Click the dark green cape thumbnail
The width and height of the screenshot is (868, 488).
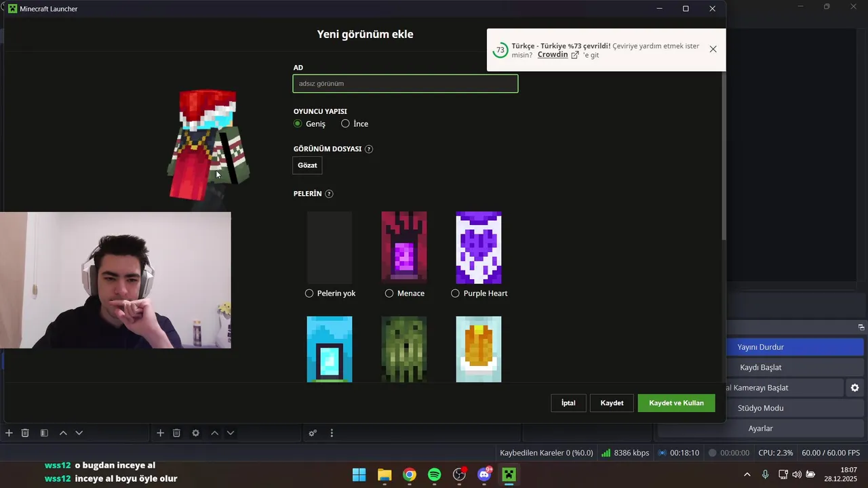[x=404, y=349]
